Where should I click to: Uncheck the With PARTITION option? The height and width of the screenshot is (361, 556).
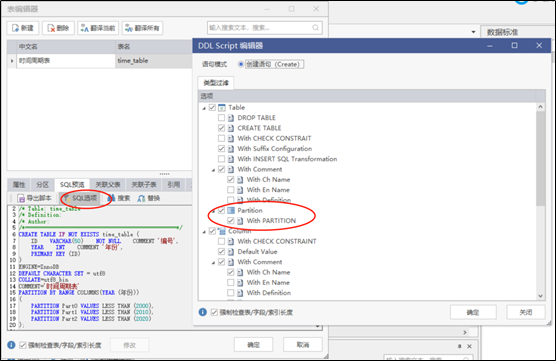230,221
